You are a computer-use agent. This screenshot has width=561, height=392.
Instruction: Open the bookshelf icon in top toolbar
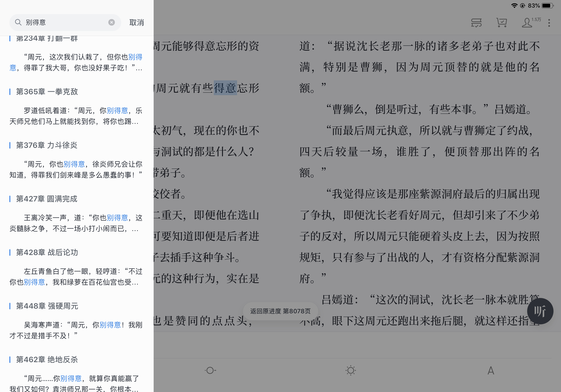click(x=476, y=23)
